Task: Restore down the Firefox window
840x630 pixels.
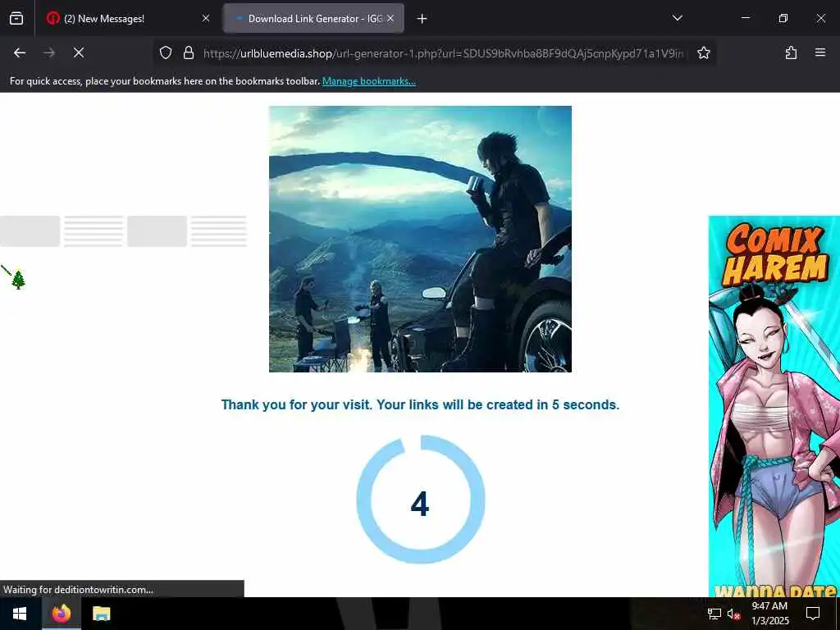Action: (x=783, y=18)
